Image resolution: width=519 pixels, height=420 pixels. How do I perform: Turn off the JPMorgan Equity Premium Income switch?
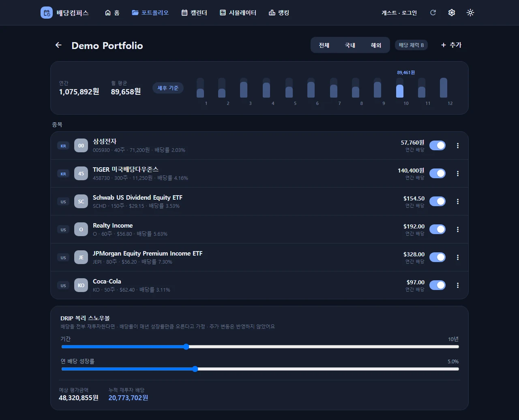(x=438, y=257)
